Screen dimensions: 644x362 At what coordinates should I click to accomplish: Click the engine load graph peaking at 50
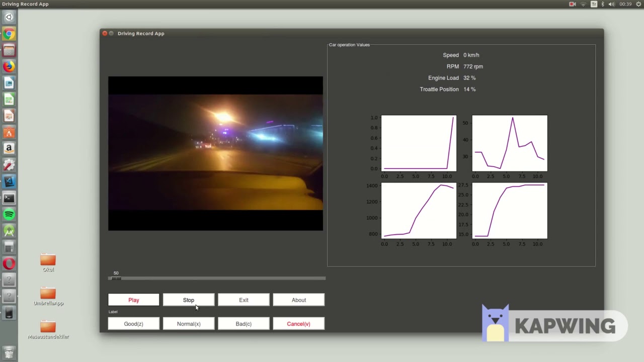pos(510,143)
